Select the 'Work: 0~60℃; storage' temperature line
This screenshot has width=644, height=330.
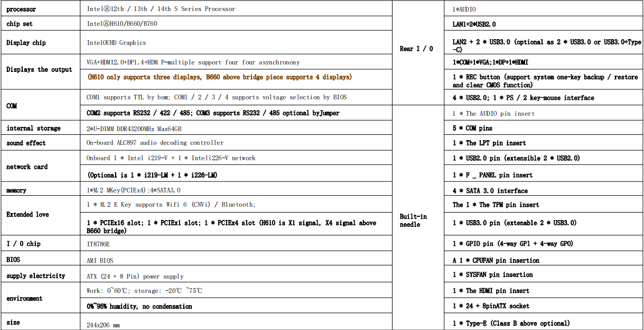(x=144, y=290)
